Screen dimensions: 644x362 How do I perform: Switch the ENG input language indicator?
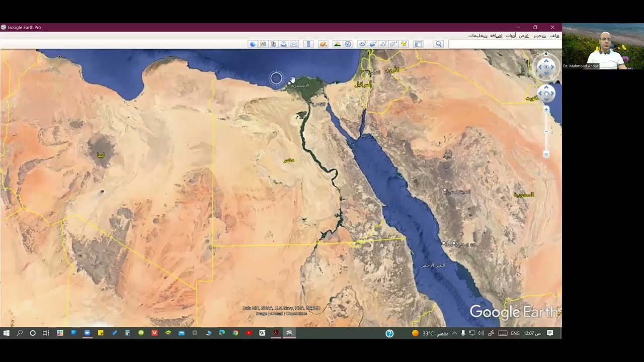(x=515, y=333)
